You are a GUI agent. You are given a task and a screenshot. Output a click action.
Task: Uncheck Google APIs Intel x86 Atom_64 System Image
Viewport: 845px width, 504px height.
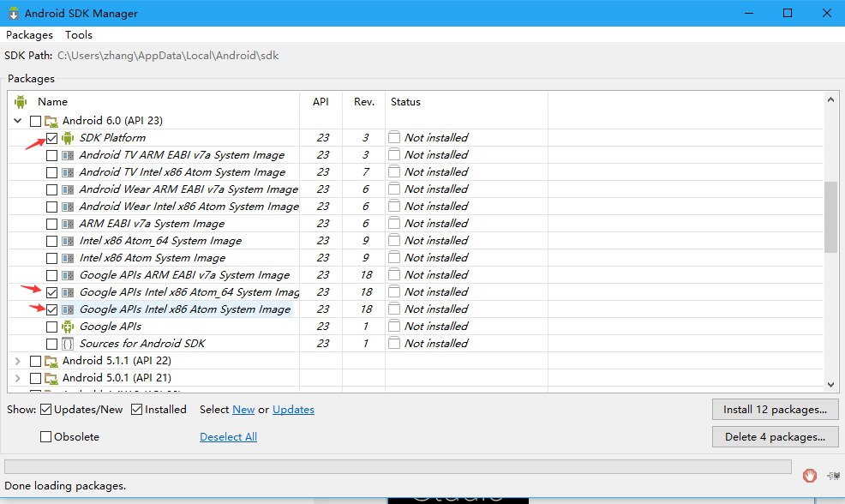click(x=51, y=292)
